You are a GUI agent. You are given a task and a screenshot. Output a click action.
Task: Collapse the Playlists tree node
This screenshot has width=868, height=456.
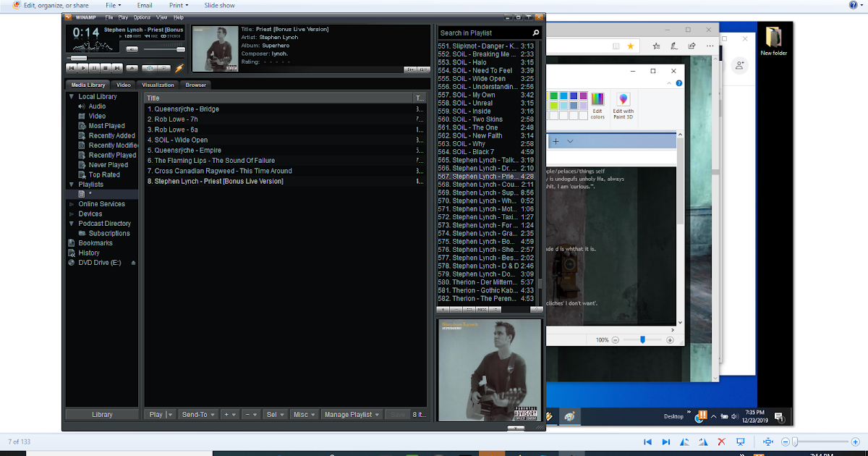point(72,185)
